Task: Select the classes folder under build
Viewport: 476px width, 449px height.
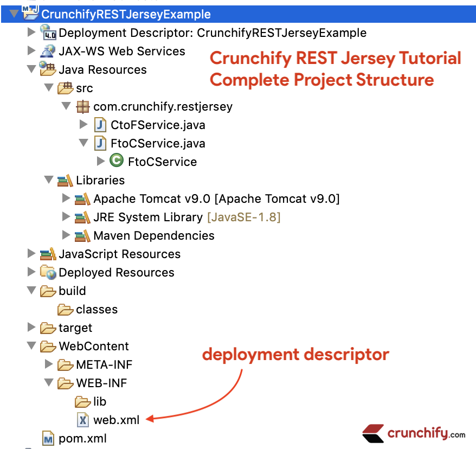Action: (x=97, y=309)
